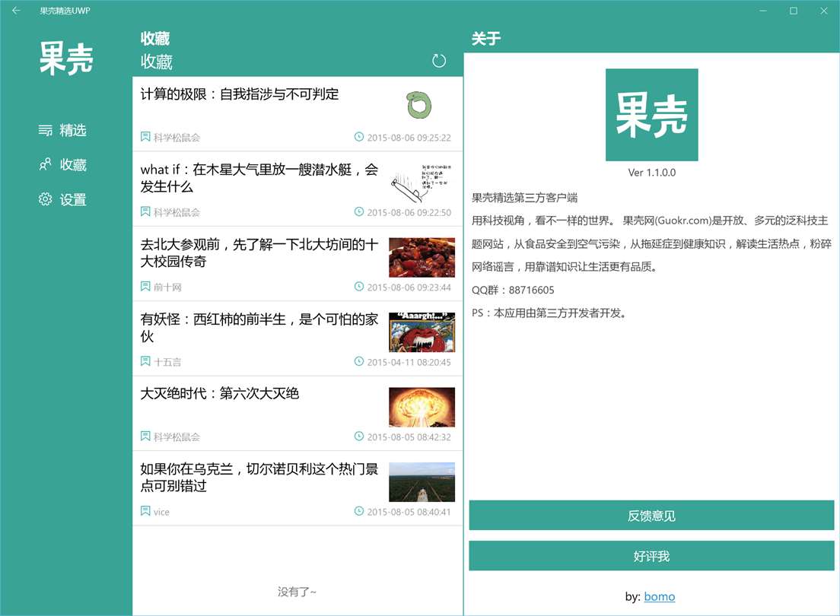This screenshot has width=840, height=616.
Task: Click the 收藏 people icon in the sidebar
Action: tap(45, 164)
